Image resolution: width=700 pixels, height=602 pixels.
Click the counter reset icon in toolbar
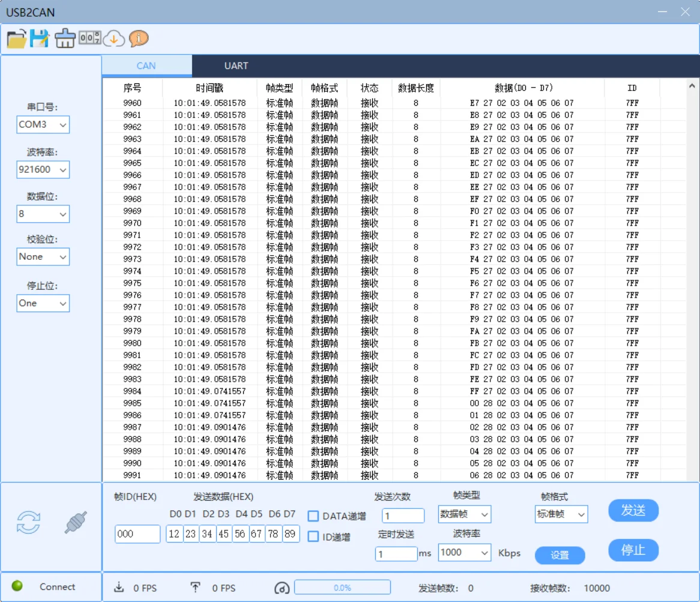click(90, 38)
